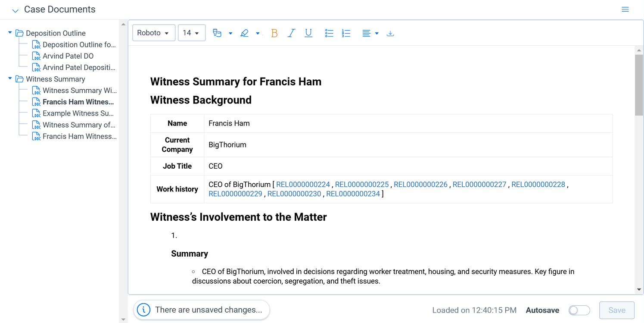Click the download document icon
Image resolution: width=644 pixels, height=323 pixels.
pyautogui.click(x=390, y=33)
